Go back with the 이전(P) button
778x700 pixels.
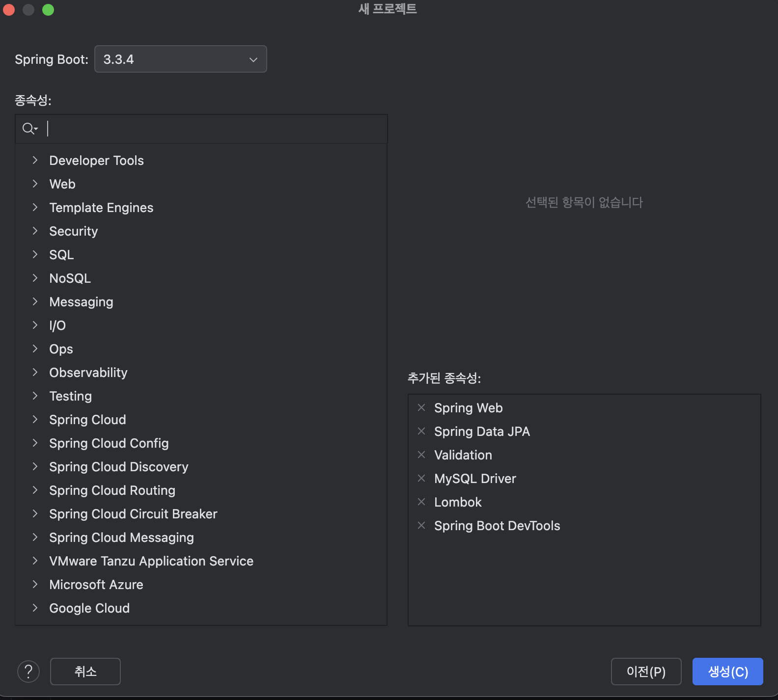646,671
